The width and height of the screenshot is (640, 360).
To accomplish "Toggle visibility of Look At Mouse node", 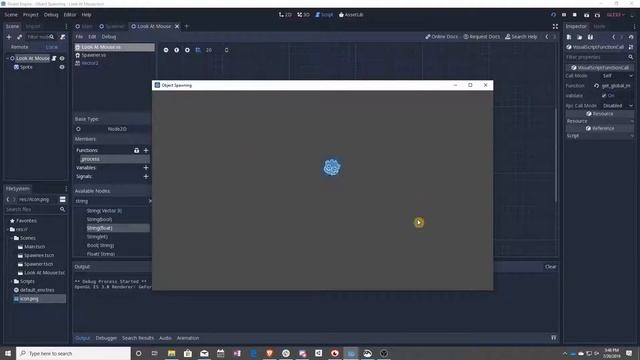I will point(62,58).
